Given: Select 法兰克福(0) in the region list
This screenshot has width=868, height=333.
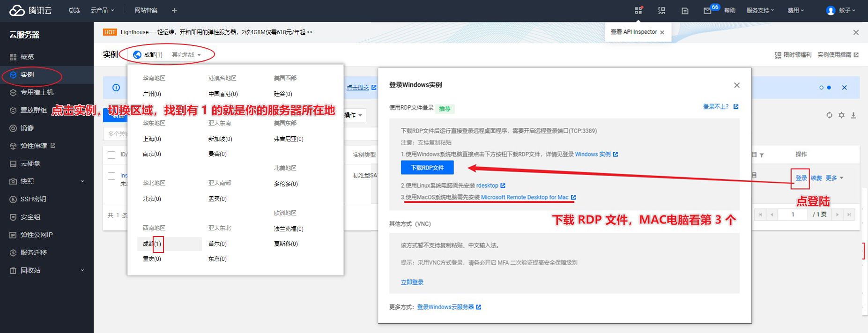Looking at the screenshot, I should tap(289, 229).
